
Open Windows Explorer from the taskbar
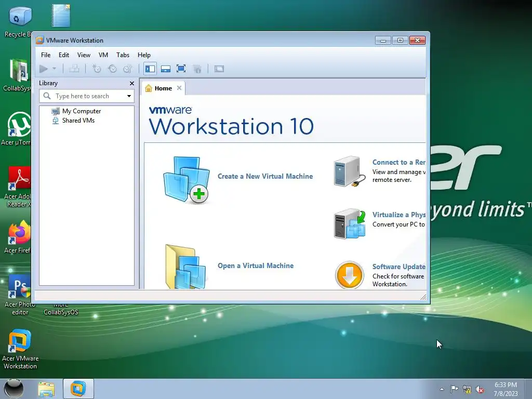click(46, 389)
